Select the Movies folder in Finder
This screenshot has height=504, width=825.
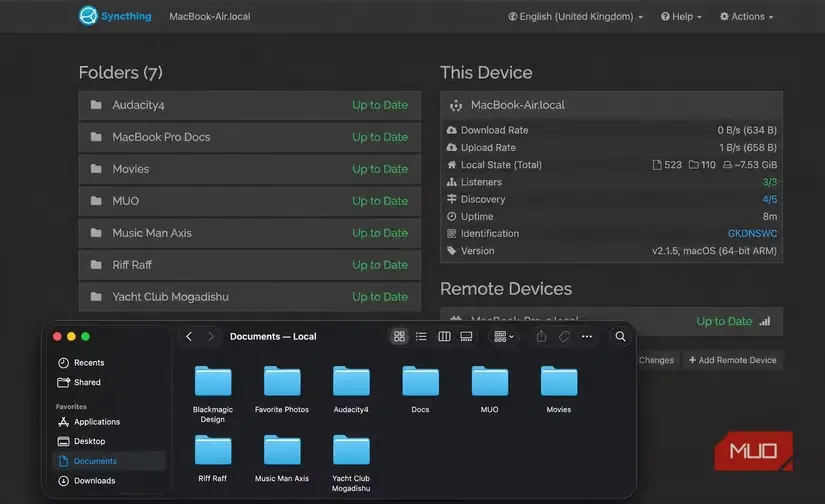[x=559, y=381]
